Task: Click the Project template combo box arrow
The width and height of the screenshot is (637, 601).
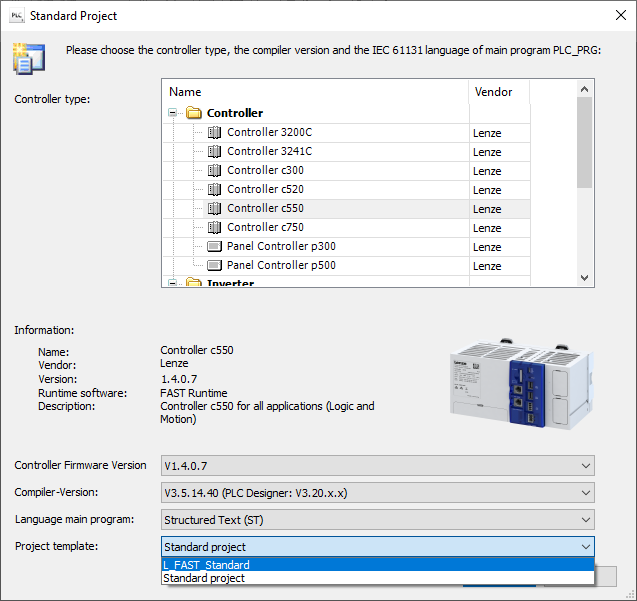Action: click(585, 547)
